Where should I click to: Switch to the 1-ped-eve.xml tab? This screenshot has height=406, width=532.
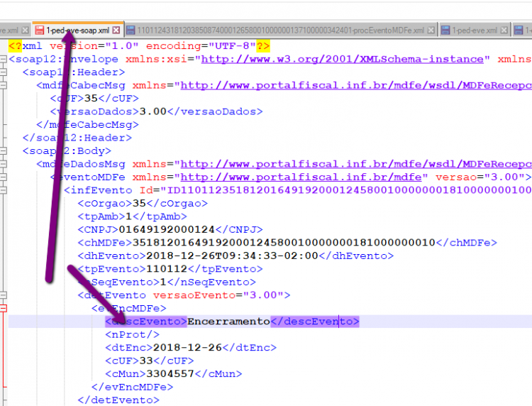tap(475, 31)
